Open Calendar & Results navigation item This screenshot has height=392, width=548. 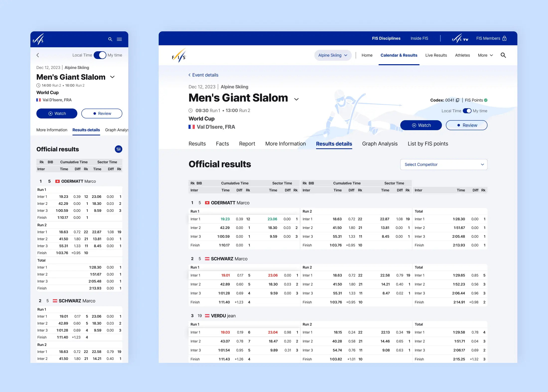tap(399, 55)
